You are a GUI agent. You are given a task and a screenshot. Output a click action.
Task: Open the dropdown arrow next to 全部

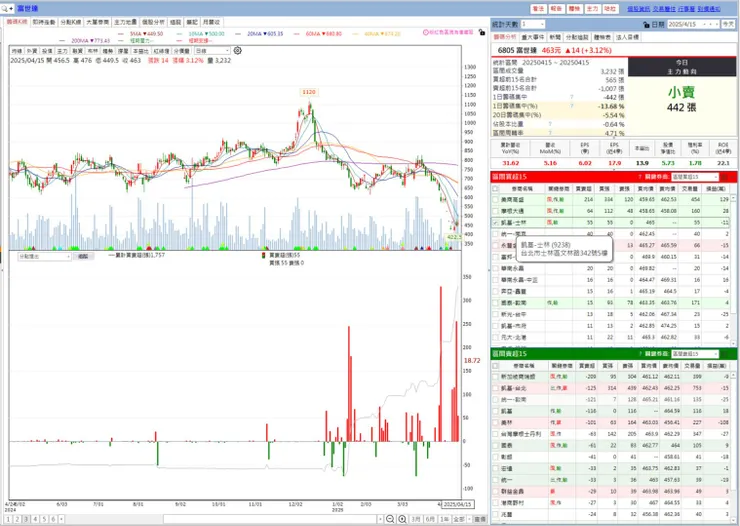(470, 519)
